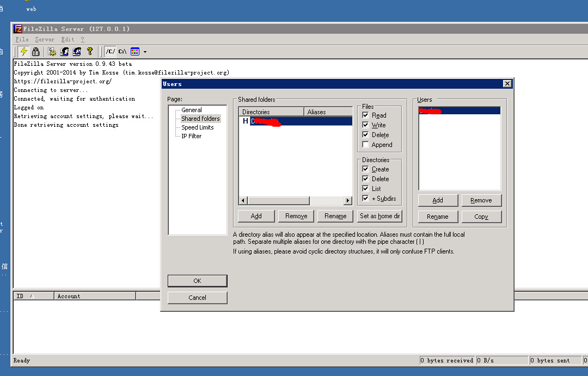Click '0 bytes received' status entry
The height and width of the screenshot is (376, 588).
tap(447, 361)
